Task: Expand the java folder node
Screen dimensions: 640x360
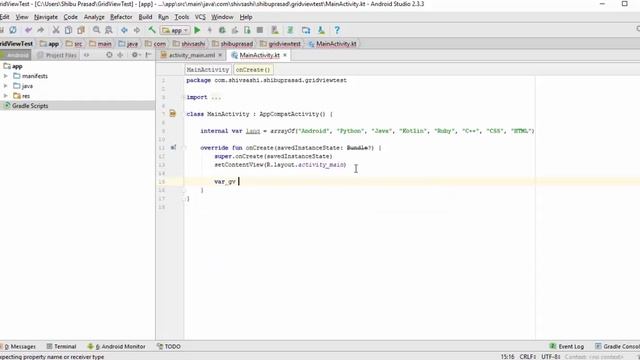Action: tap(6, 86)
